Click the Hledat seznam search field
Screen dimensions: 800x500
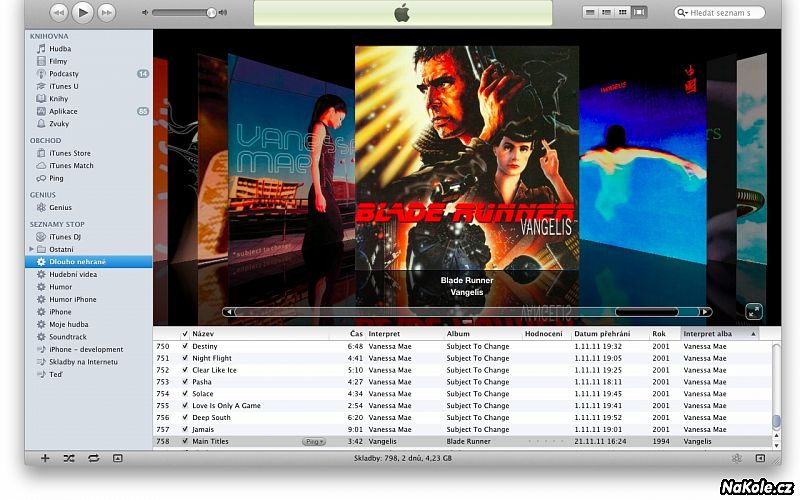click(719, 13)
